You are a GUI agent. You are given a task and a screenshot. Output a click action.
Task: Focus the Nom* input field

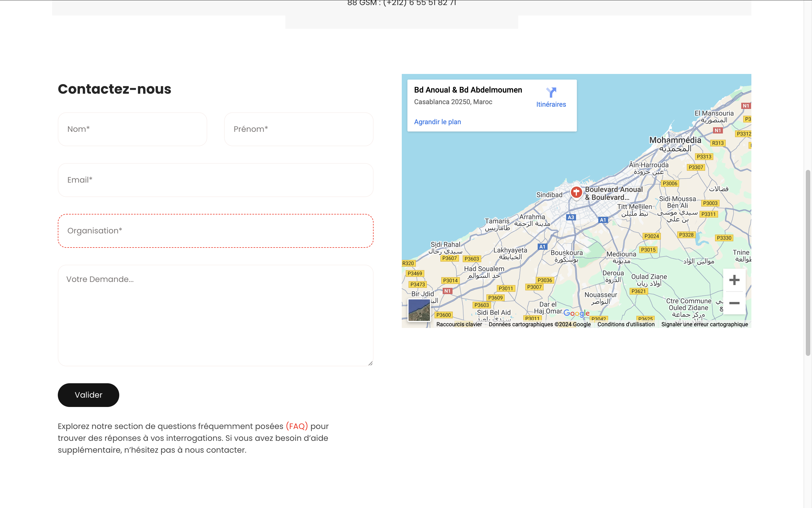click(132, 129)
